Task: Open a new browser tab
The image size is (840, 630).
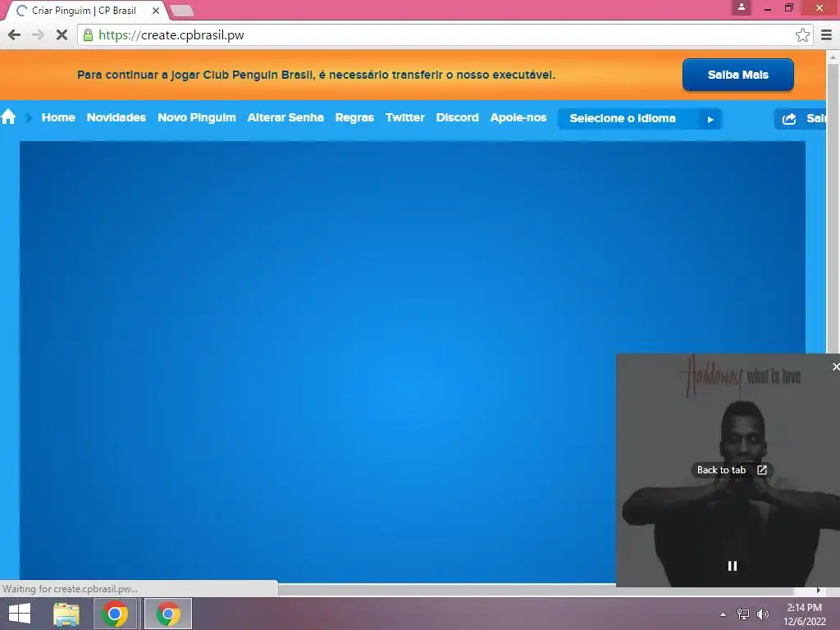Action: (181, 10)
